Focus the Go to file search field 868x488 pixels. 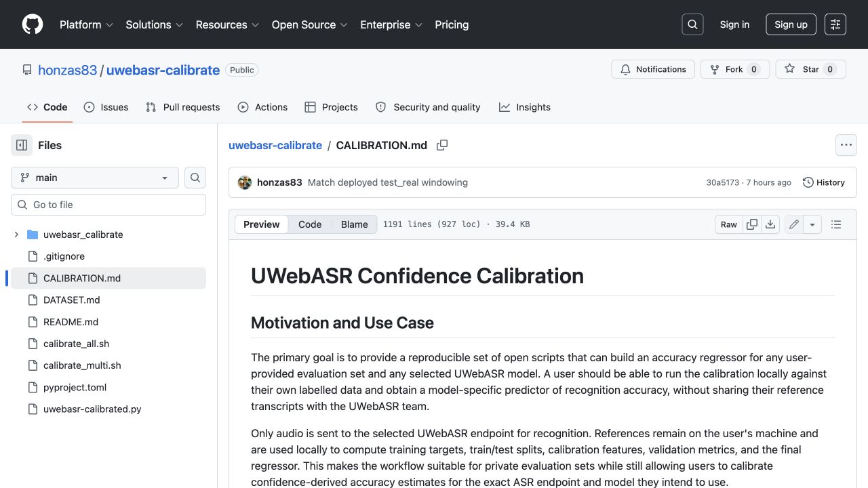pyautogui.click(x=108, y=205)
